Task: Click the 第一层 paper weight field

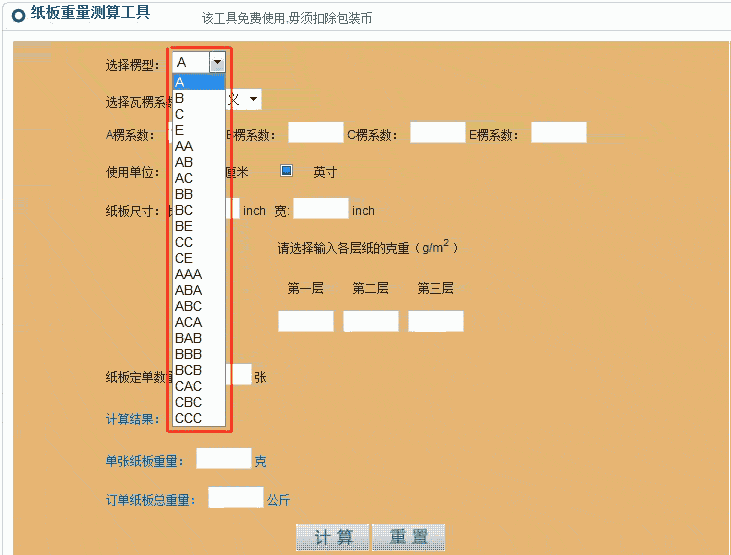Action: point(305,321)
